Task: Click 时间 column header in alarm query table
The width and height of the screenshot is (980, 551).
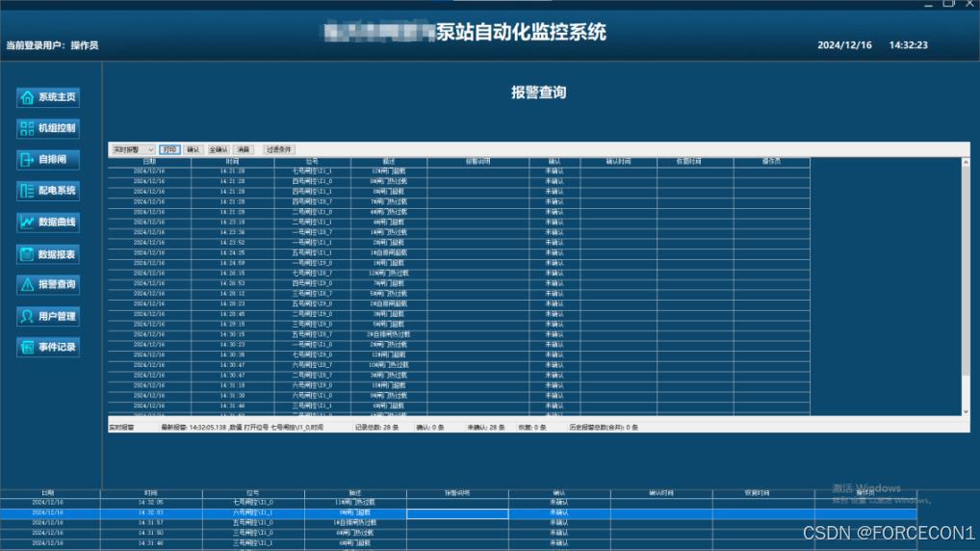Action: 233,162
